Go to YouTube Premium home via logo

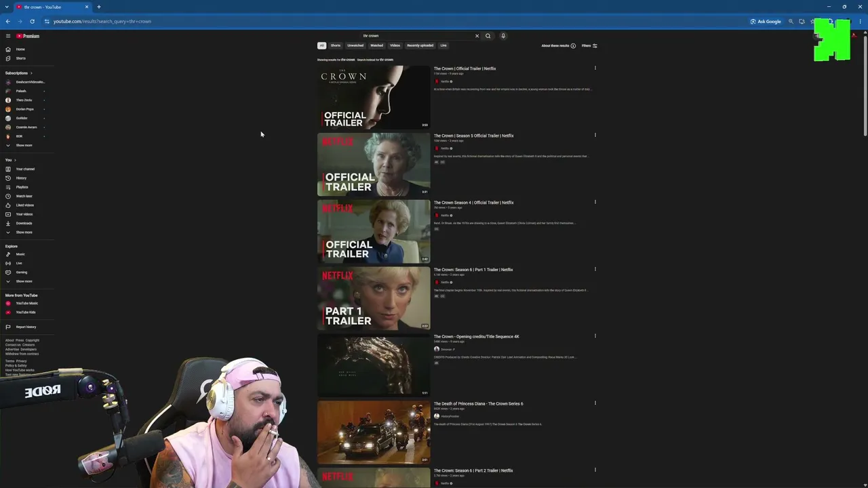point(28,36)
